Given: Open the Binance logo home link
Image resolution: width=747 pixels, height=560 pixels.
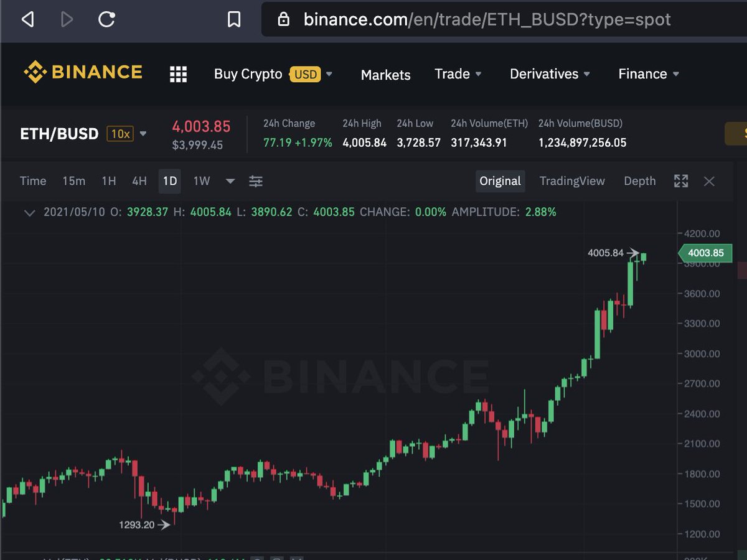Looking at the screenshot, I should tap(83, 72).
